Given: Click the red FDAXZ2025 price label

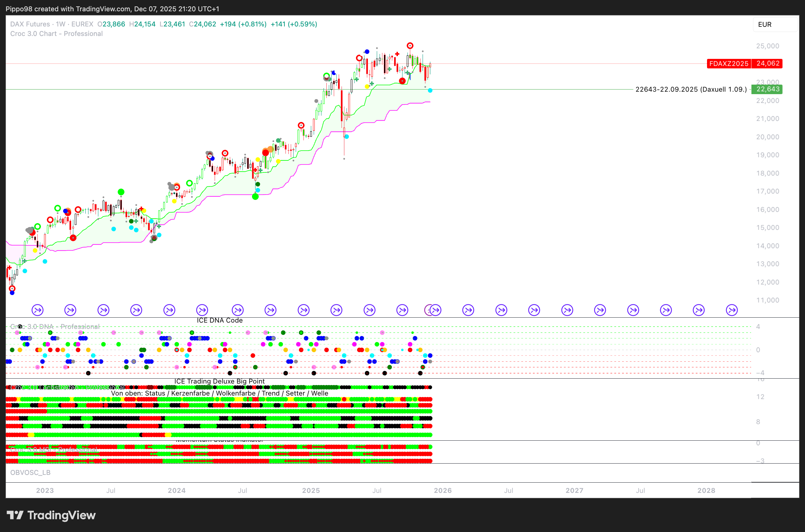Looking at the screenshot, I should tap(729, 63).
